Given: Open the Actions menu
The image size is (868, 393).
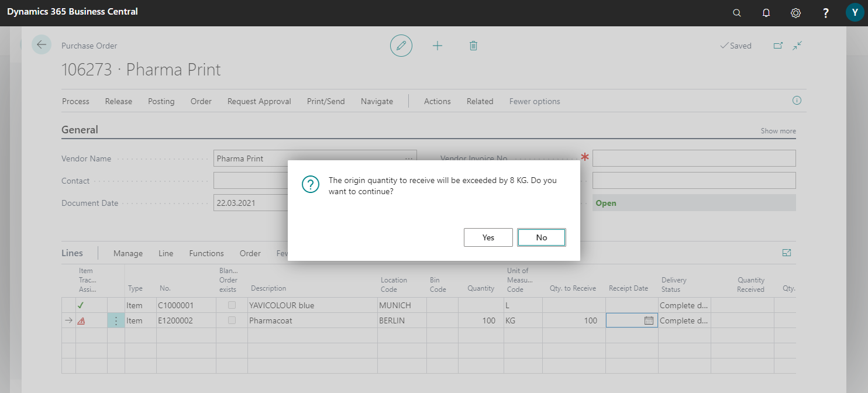Looking at the screenshot, I should pyautogui.click(x=438, y=101).
